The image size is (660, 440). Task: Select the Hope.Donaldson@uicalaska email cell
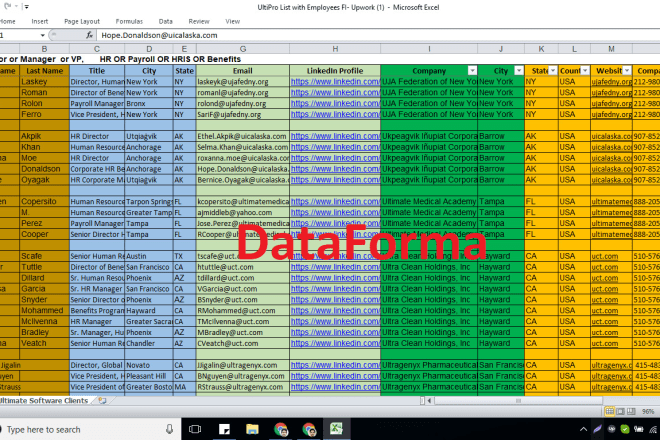(x=243, y=169)
